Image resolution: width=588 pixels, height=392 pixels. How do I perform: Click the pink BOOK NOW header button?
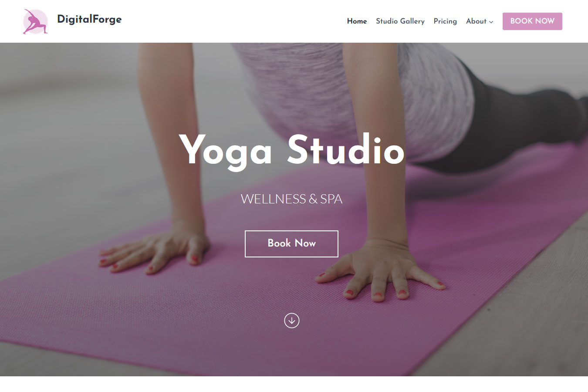[532, 21]
